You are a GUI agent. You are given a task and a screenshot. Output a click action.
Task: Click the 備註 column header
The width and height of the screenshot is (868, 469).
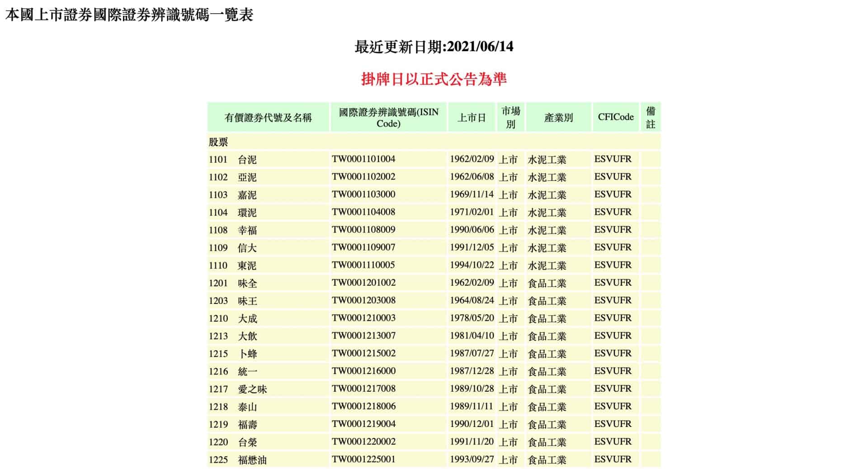651,118
